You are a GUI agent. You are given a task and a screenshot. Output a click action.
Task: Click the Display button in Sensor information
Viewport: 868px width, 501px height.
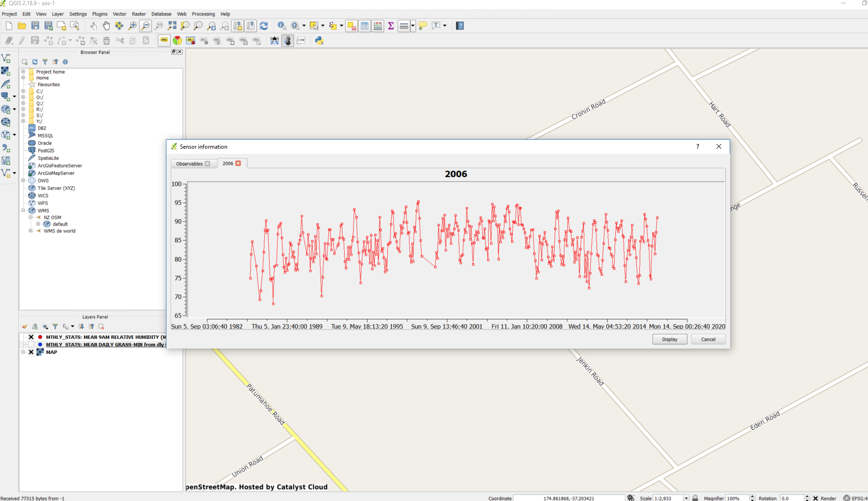[670, 339]
